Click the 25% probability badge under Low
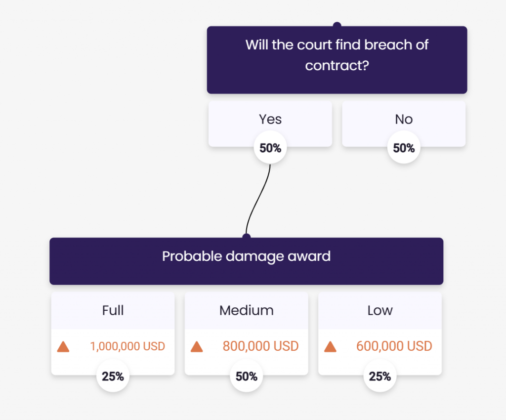Screen dimensions: 506x420 (379, 377)
